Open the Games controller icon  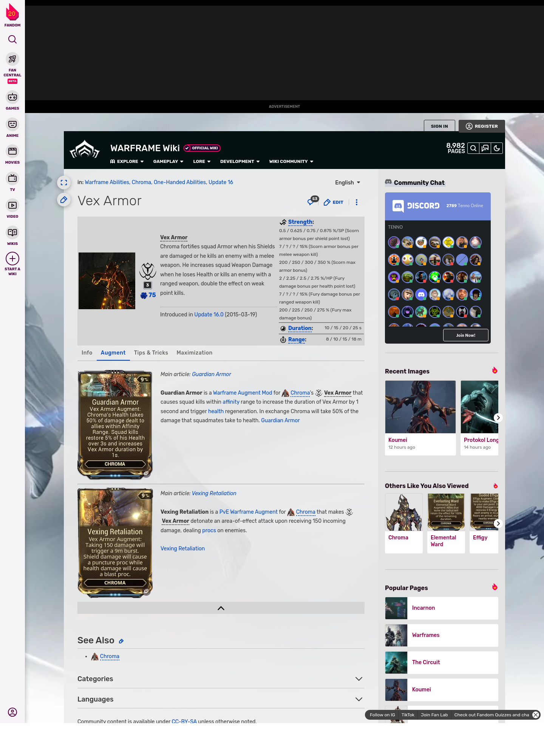[12, 97]
